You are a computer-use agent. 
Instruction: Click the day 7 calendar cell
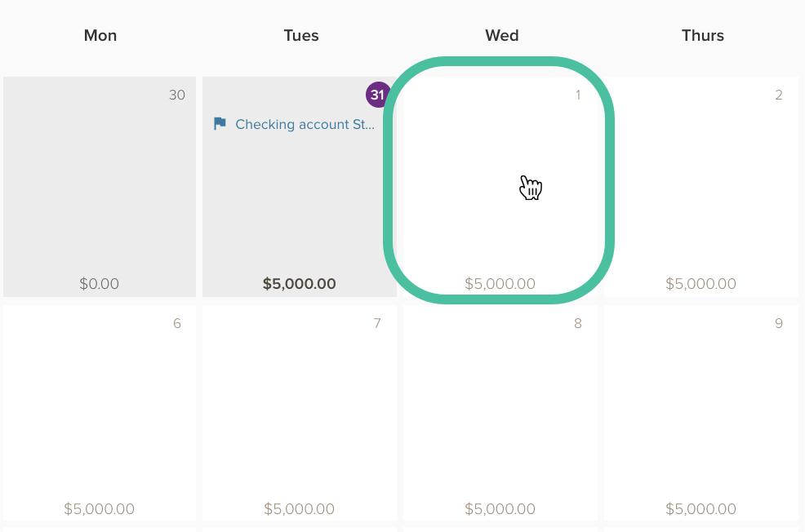[300, 413]
